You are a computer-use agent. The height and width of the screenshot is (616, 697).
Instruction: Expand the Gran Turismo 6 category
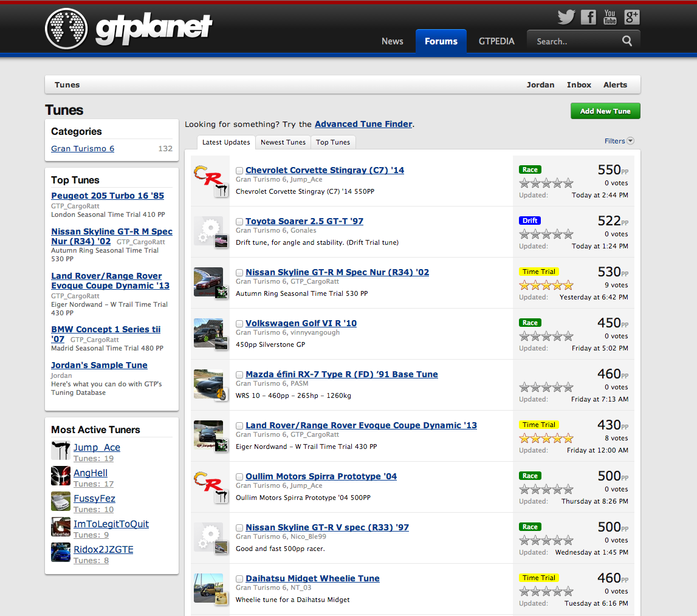click(82, 148)
